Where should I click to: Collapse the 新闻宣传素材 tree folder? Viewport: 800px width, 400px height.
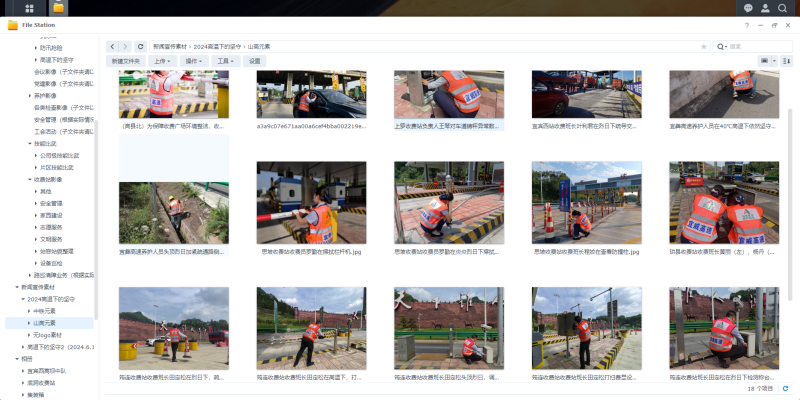pyautogui.click(x=19, y=287)
